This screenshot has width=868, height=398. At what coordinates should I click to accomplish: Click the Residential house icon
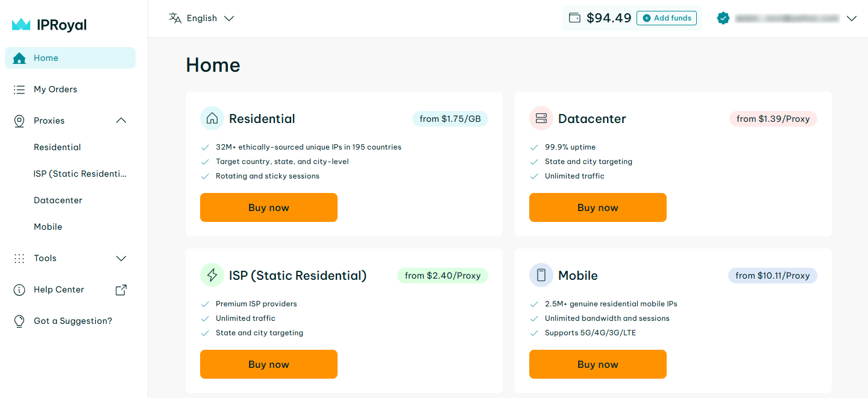(212, 119)
